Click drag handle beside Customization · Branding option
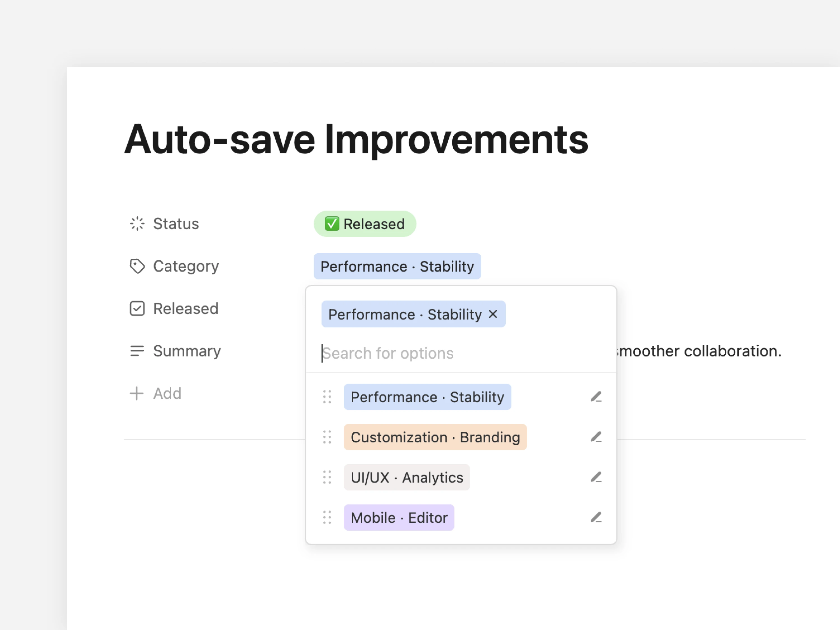 (x=327, y=437)
